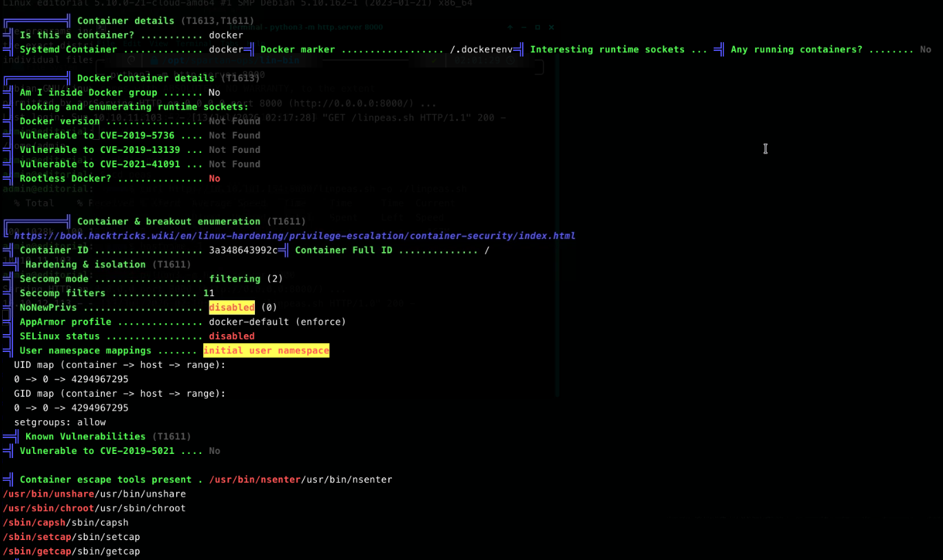Select the red '/sbin/capsh' path
943x560 pixels.
click(34, 523)
